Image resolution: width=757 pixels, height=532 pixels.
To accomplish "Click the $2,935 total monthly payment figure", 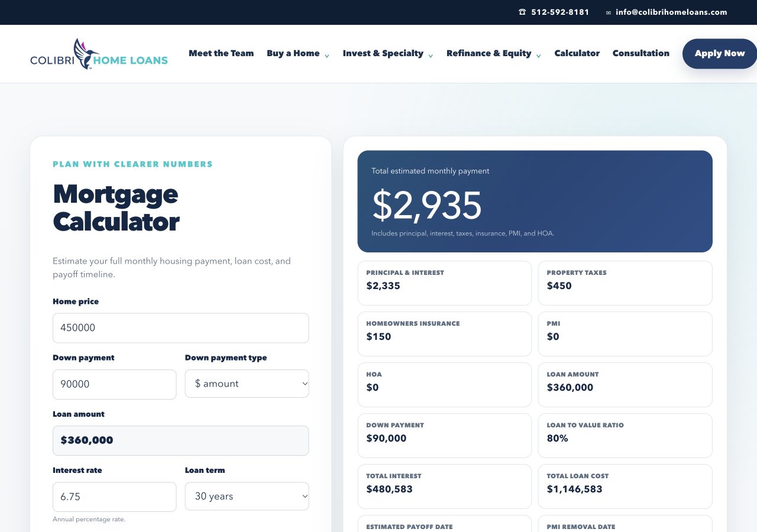I will coord(427,206).
